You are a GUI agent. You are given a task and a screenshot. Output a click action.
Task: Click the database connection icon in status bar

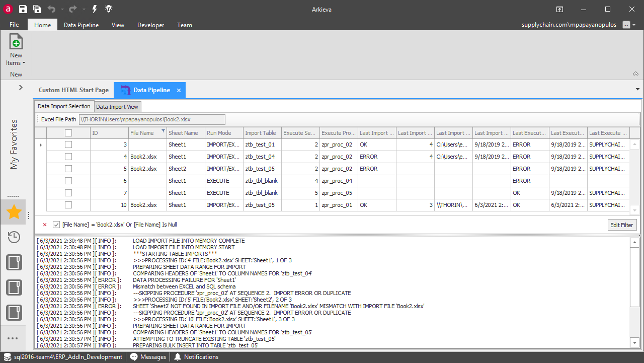pos(7,357)
